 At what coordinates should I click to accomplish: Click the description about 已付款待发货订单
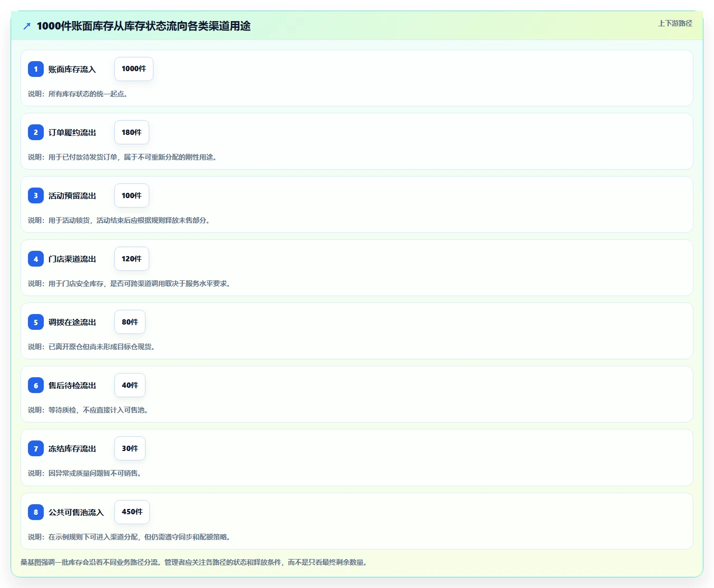(123, 157)
